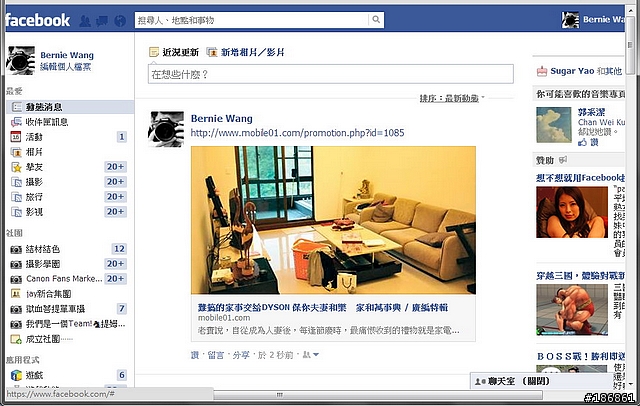Screen dimensions: 640x406
Task: Open messages icon in top bar
Action: [x=102, y=21]
